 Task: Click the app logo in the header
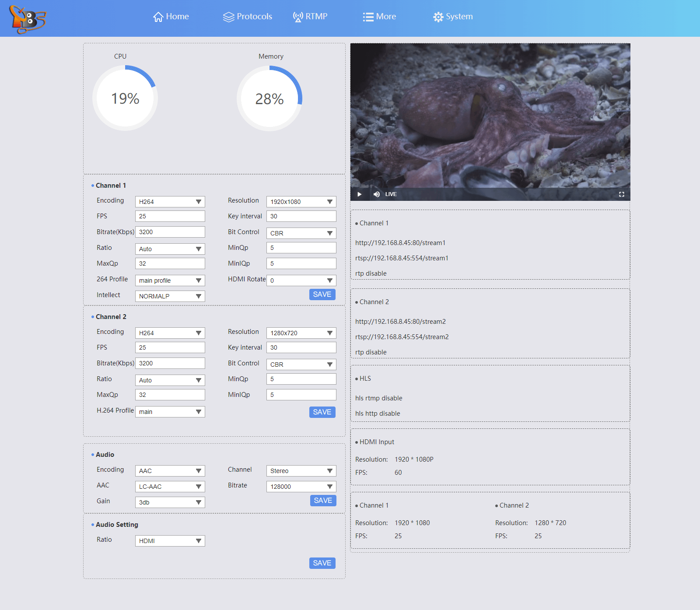click(x=28, y=19)
